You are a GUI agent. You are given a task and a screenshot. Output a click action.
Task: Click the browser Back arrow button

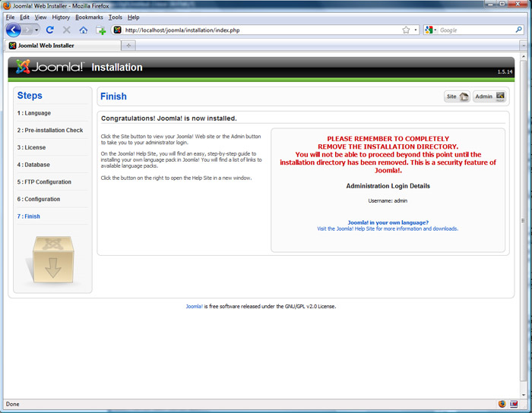(x=14, y=30)
